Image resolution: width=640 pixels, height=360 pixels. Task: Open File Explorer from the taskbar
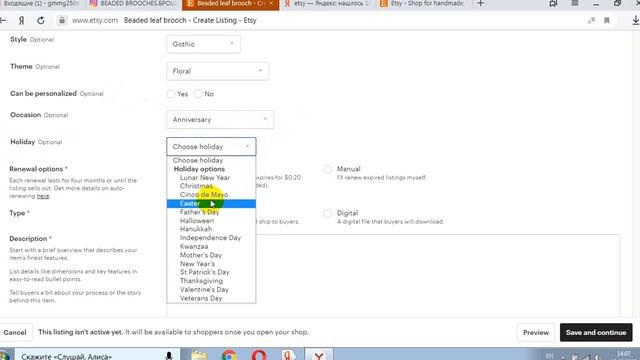(199, 355)
